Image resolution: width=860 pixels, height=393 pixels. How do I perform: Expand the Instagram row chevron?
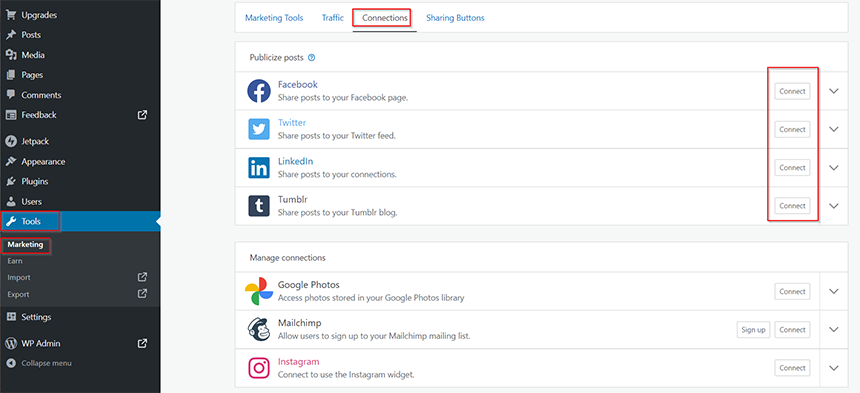pos(834,368)
